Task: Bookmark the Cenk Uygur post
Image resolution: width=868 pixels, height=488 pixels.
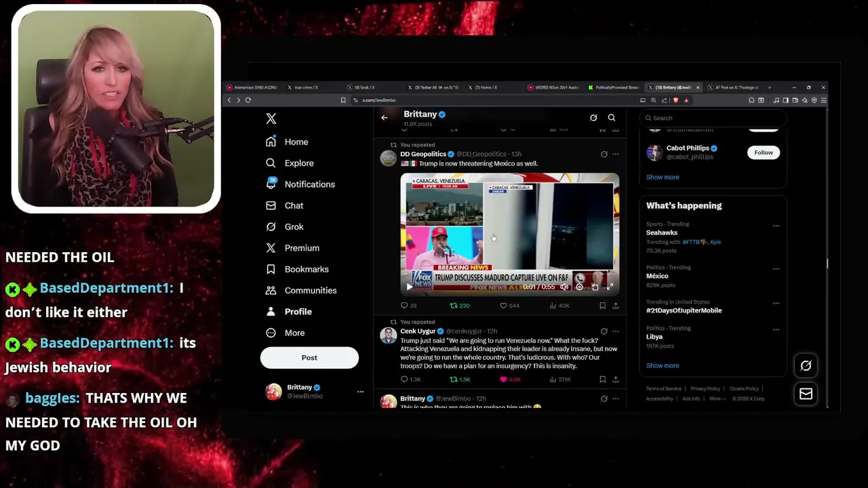Action: (x=602, y=380)
